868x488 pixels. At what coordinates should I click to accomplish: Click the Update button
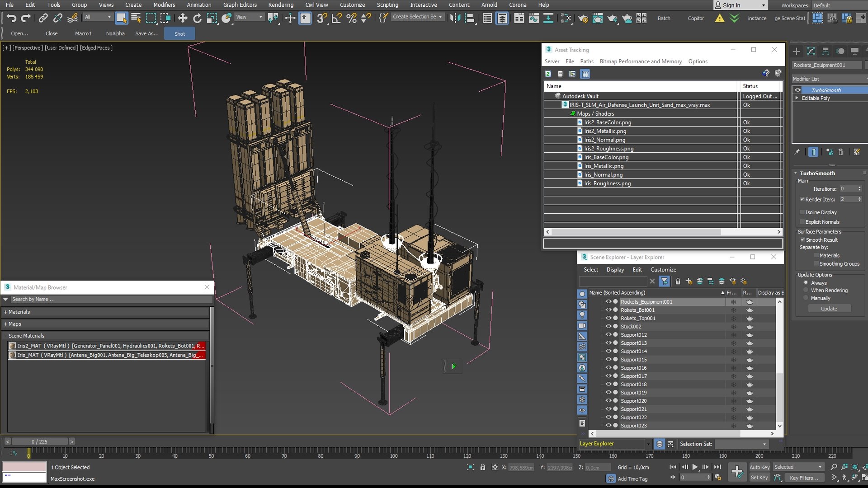pyautogui.click(x=829, y=309)
